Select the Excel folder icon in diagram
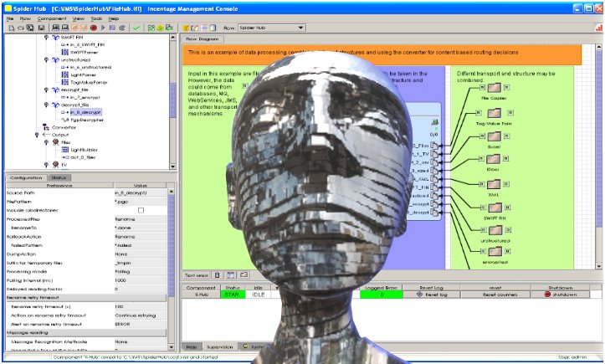 click(494, 136)
